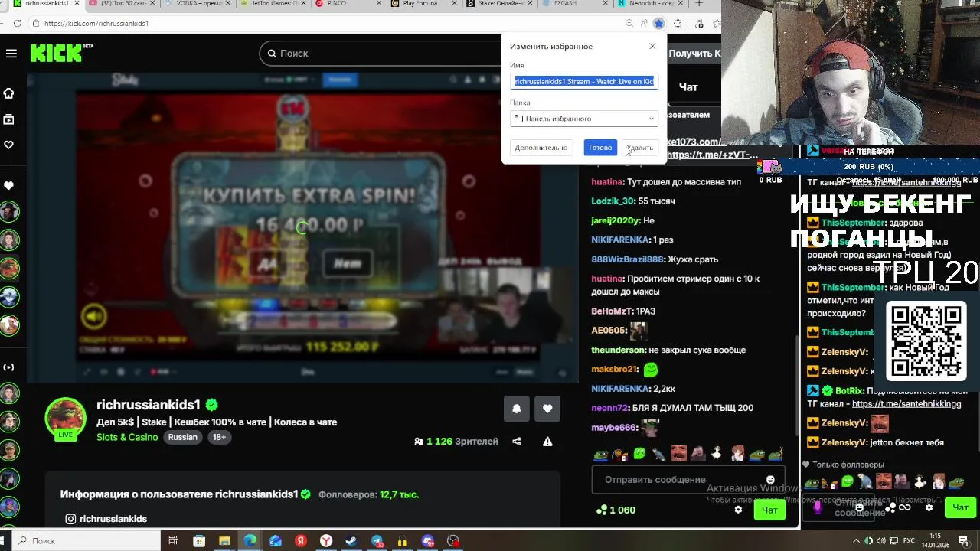Switch to the "Play Fortuna" browser tab
This screenshot has height=551, width=980.
point(419,4)
